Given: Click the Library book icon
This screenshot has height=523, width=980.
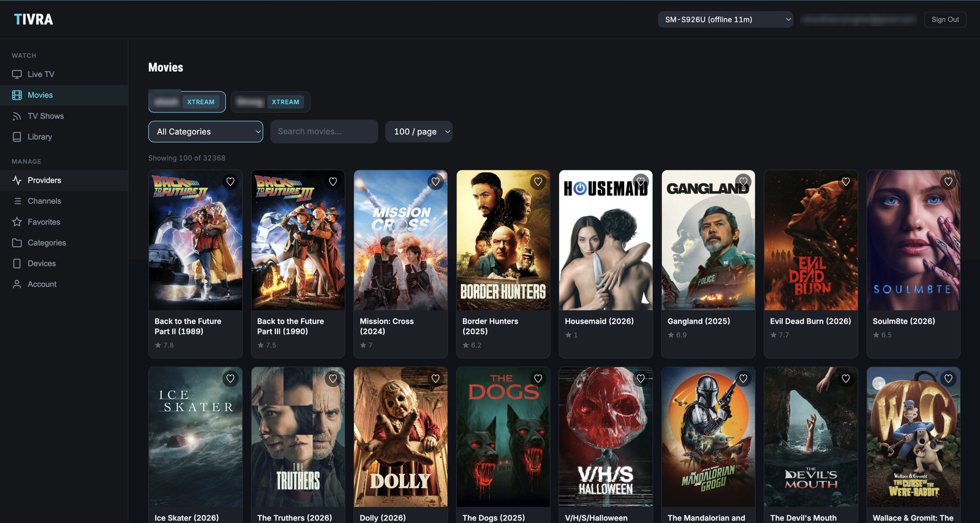Looking at the screenshot, I should 17,137.
